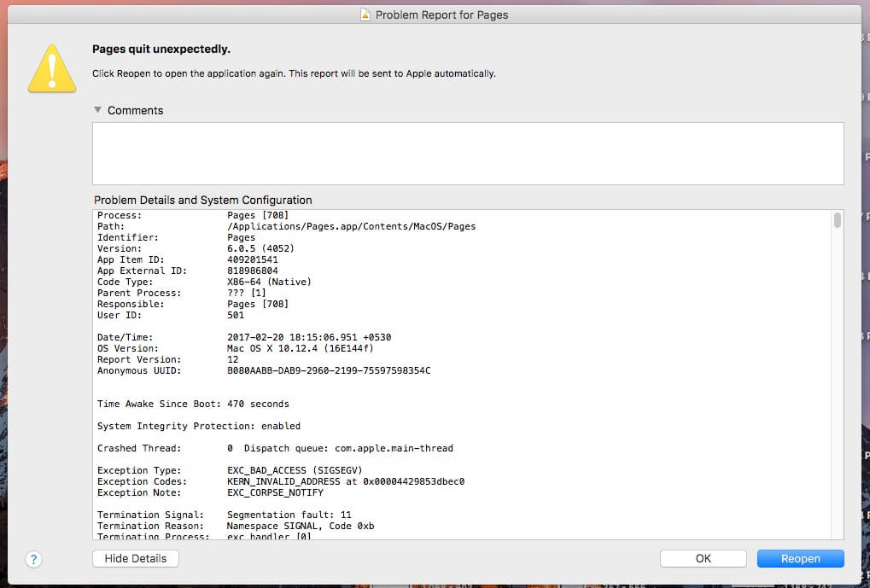870x588 pixels.
Task: Click App External ID value 818986804
Action: [x=253, y=271]
